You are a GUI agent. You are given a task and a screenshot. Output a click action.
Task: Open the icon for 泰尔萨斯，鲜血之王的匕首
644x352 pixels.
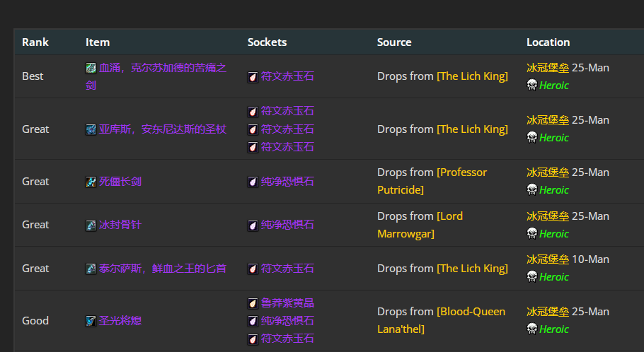[91, 269]
